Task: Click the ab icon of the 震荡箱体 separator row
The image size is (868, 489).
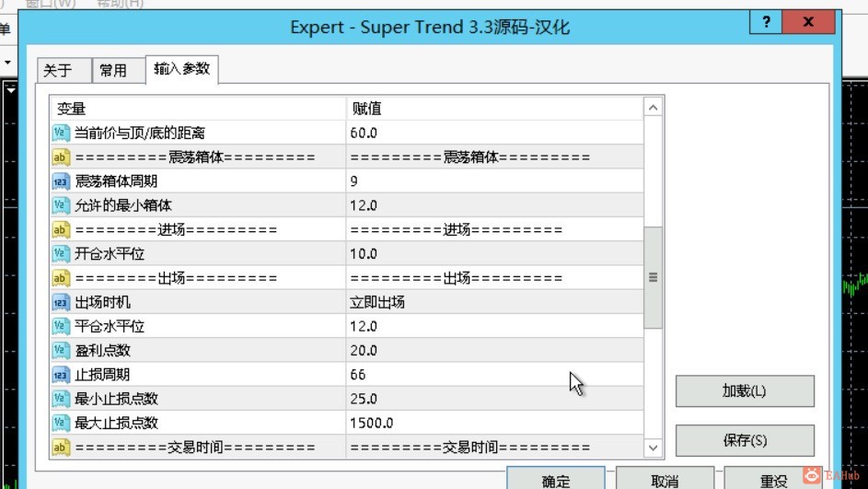Action: pyautogui.click(x=61, y=157)
